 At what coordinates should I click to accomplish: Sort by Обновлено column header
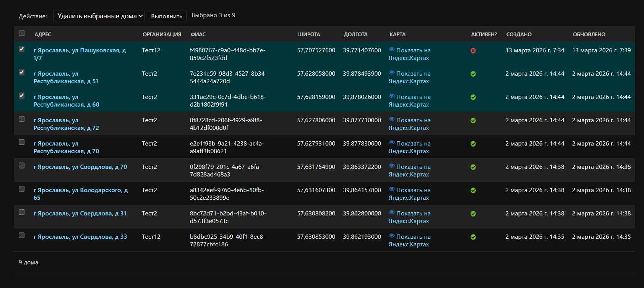[589, 34]
